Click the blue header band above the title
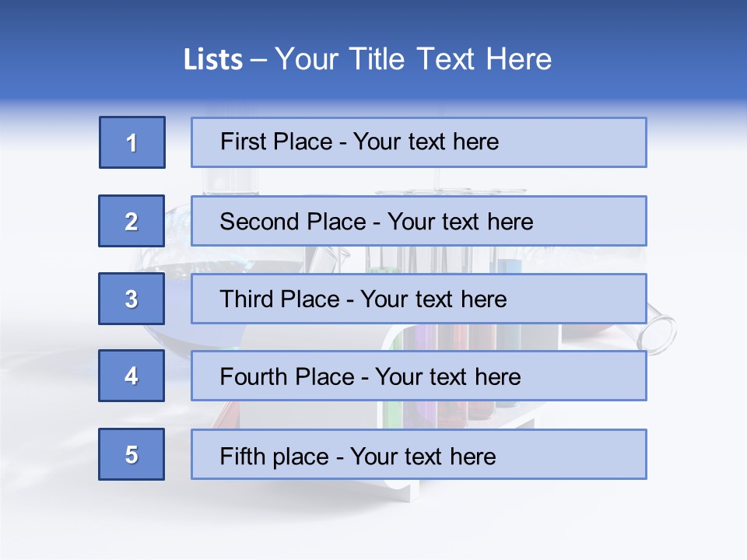The image size is (747, 560). coord(373,19)
